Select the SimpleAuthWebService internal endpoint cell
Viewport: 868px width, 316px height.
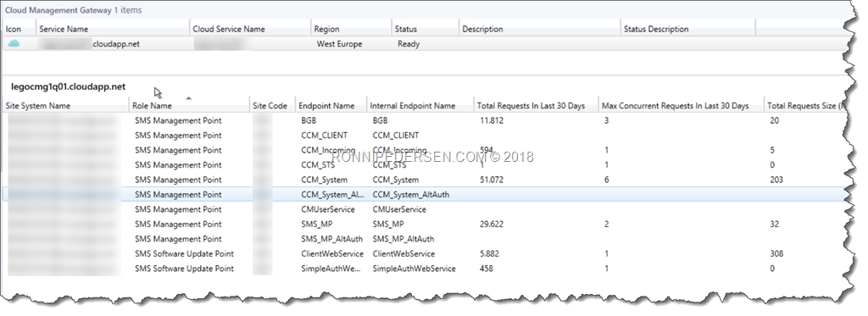click(414, 269)
